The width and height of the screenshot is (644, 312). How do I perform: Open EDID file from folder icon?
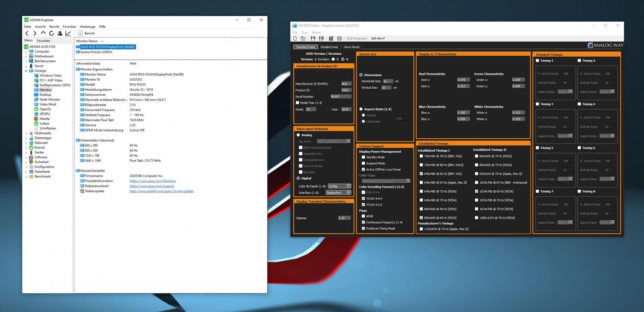[303, 38]
